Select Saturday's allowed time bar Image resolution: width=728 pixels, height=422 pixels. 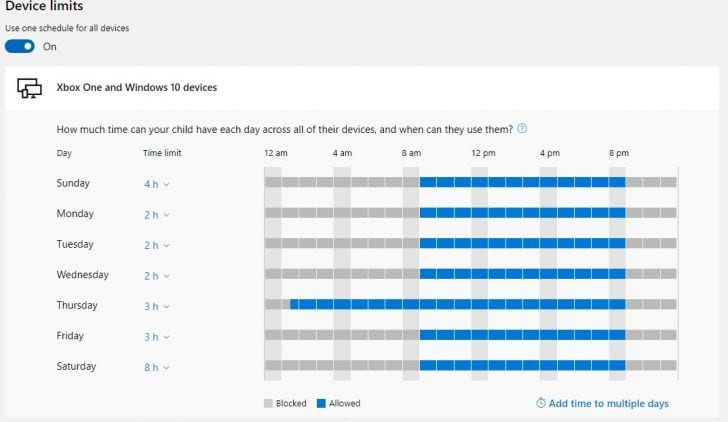[x=522, y=365]
